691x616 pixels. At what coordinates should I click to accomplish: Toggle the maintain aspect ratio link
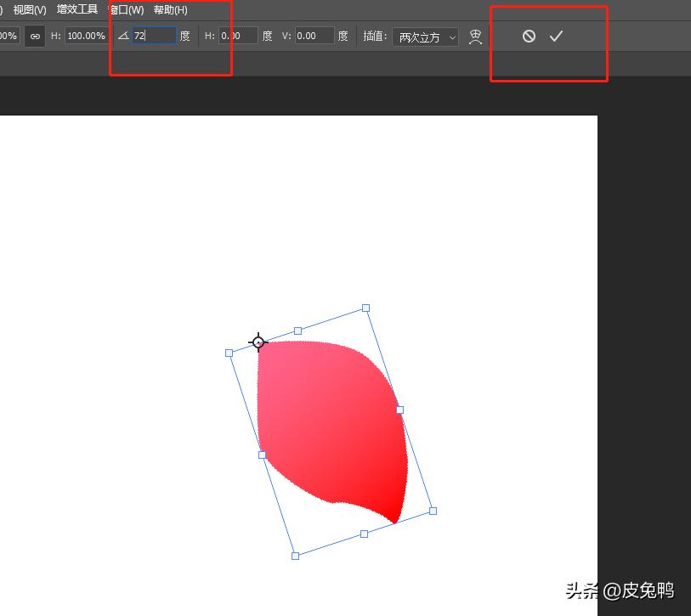coord(35,37)
